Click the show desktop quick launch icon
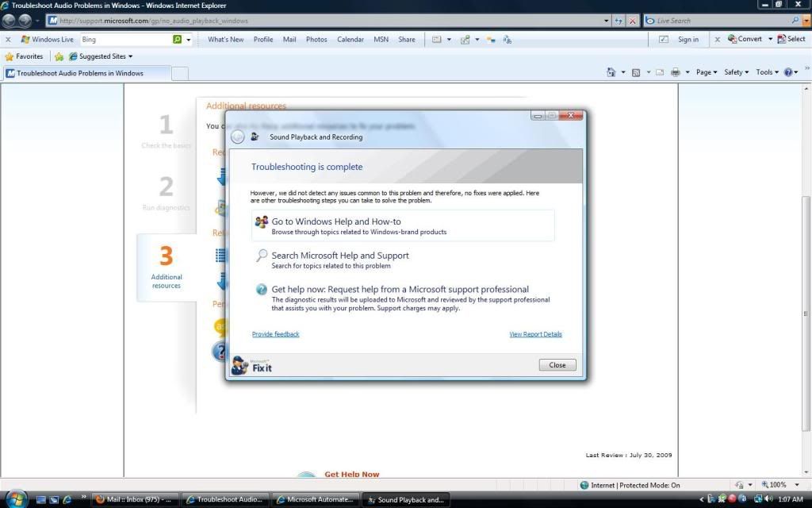 pos(41,500)
